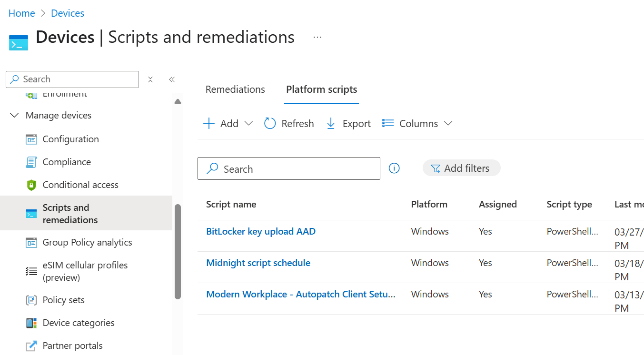Open BitLocker key upload AAD script
The height and width of the screenshot is (355, 644).
[261, 232]
